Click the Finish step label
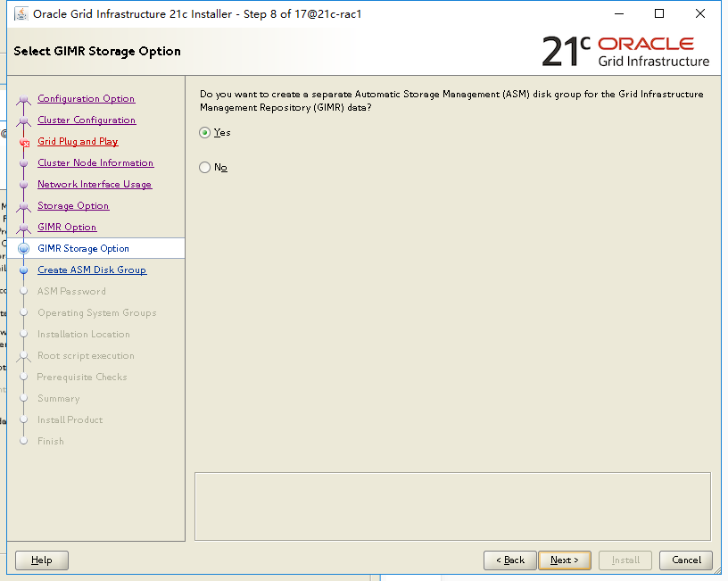Screen dimensions: 728x581 point(51,441)
